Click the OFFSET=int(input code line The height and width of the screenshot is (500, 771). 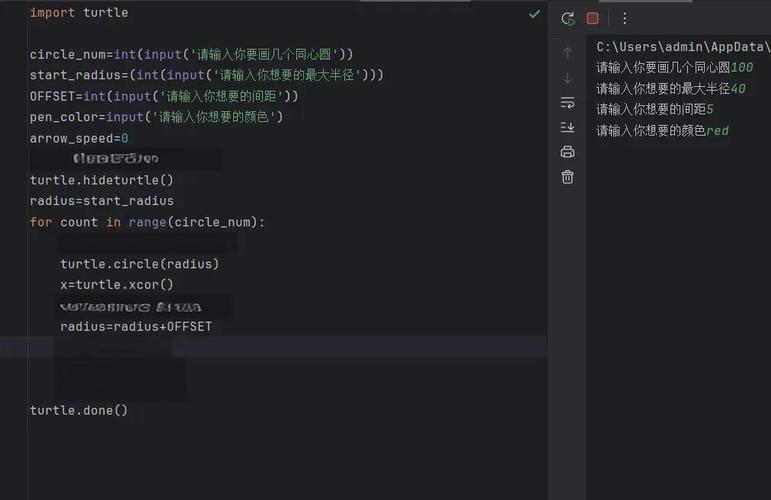tap(164, 96)
